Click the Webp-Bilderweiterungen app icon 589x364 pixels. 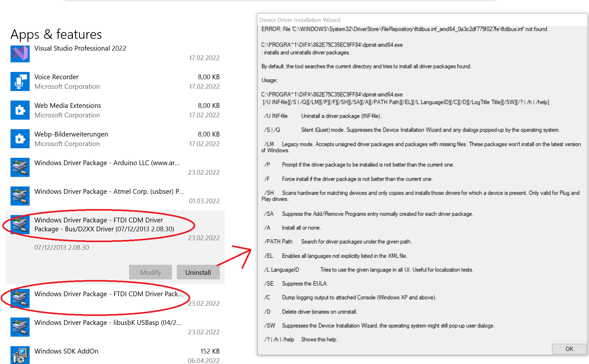point(20,139)
